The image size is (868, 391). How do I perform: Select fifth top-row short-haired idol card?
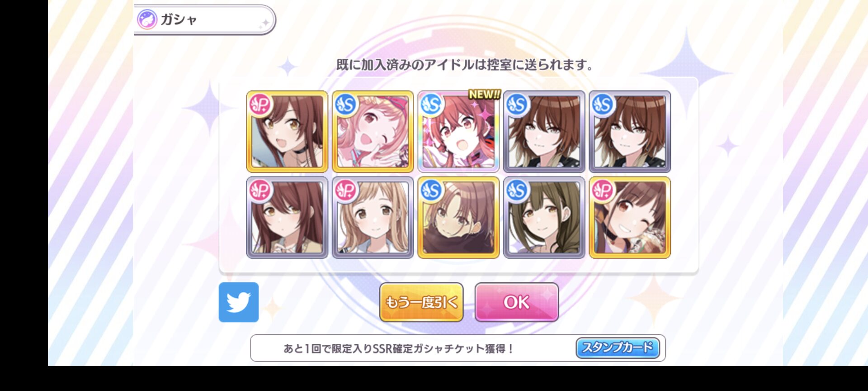(630, 132)
